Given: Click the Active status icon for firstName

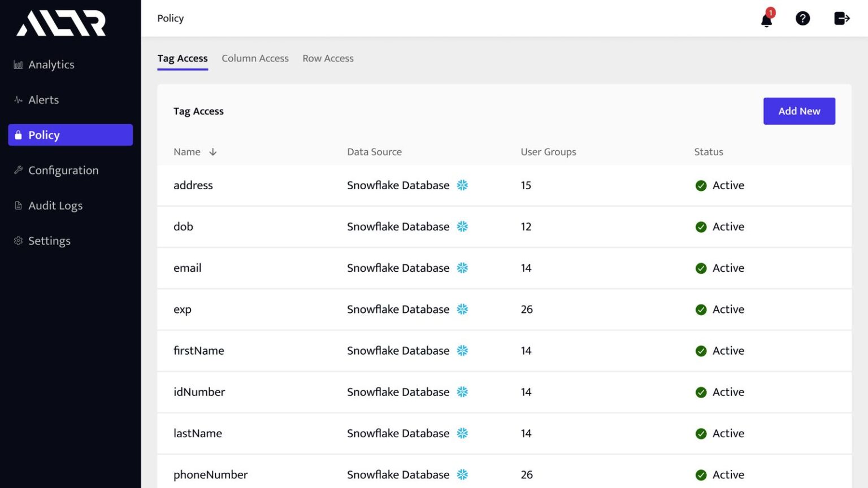Looking at the screenshot, I should click(701, 351).
